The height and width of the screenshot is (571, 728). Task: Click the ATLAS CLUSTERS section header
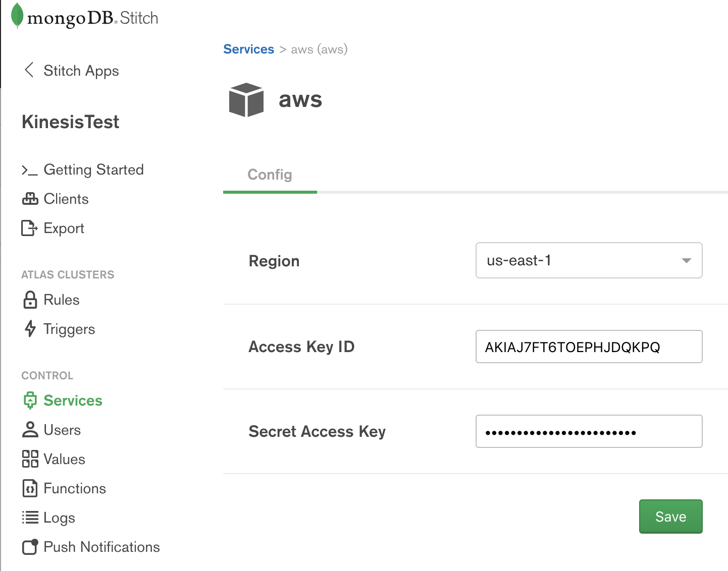68,274
